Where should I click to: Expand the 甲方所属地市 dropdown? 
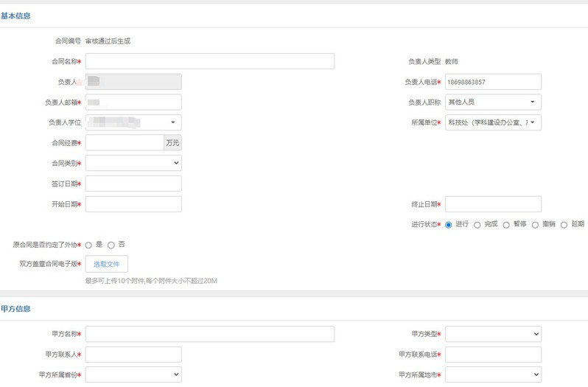tap(493, 374)
